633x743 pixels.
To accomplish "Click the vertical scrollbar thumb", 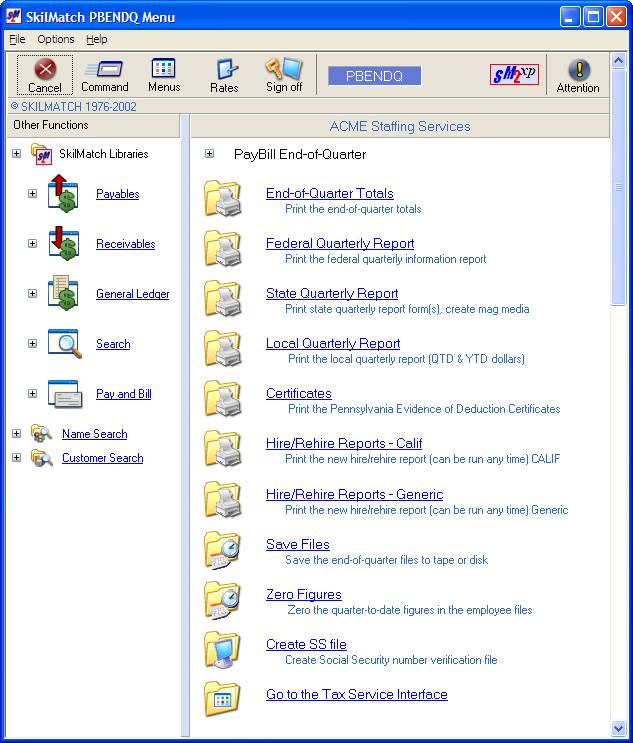I will [x=618, y=188].
